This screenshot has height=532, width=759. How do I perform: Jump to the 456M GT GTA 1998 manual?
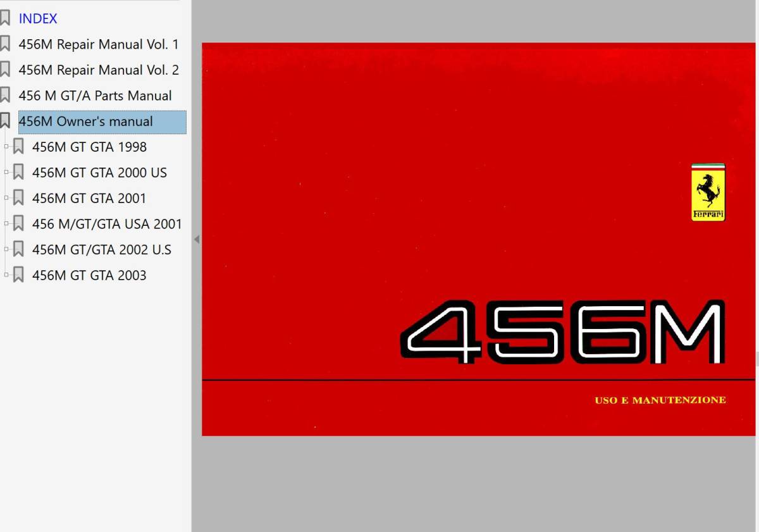89,147
